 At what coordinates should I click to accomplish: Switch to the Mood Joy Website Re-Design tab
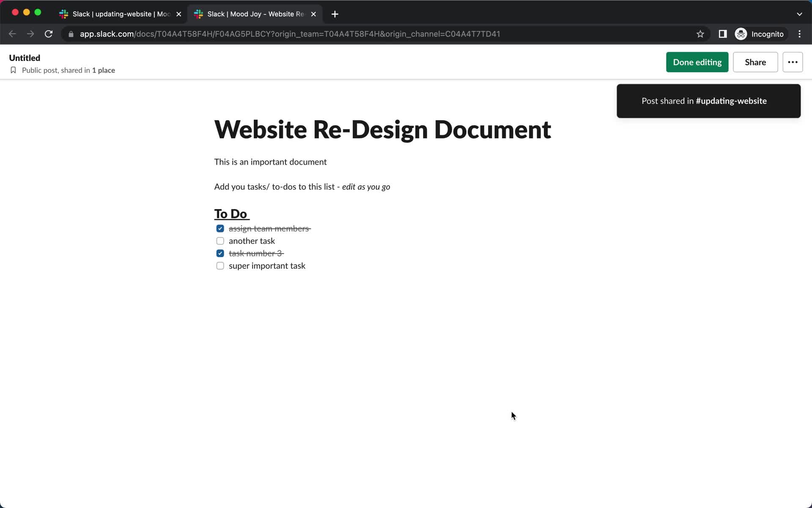pos(256,14)
